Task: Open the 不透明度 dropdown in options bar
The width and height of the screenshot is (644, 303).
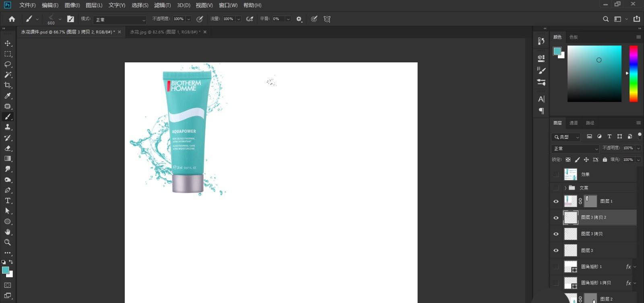Action: (x=188, y=19)
